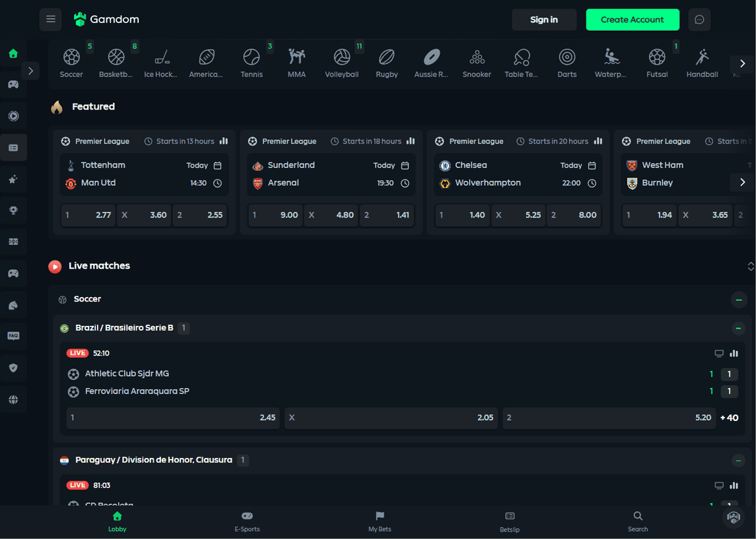
Task: Click the home icon in left sidebar
Action: click(x=13, y=53)
